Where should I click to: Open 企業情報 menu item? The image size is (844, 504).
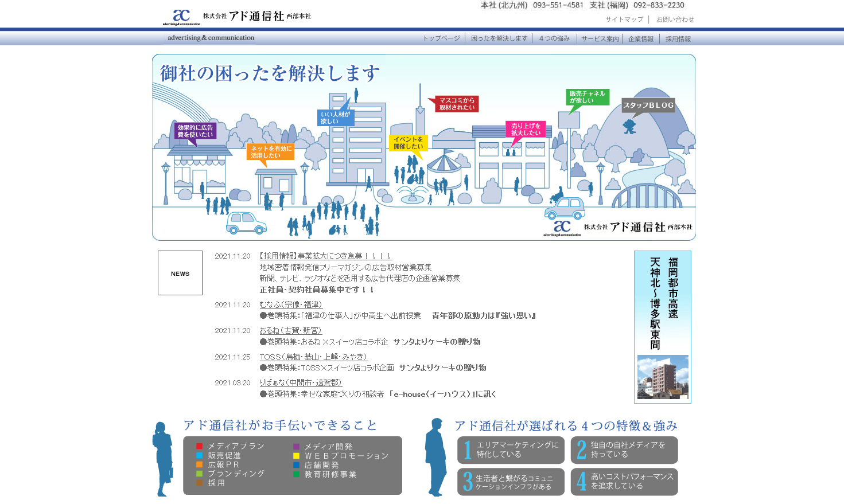click(x=640, y=39)
